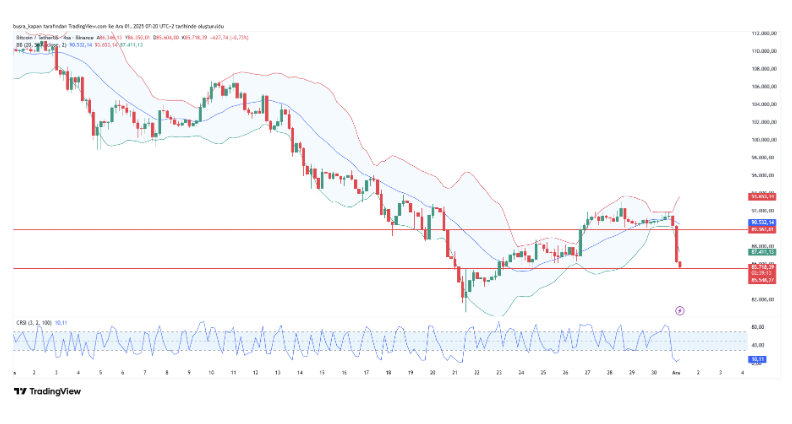This screenshot has width=792, height=424.
Task: Click the 80.00 level on CRSI scale
Action: coord(758,327)
